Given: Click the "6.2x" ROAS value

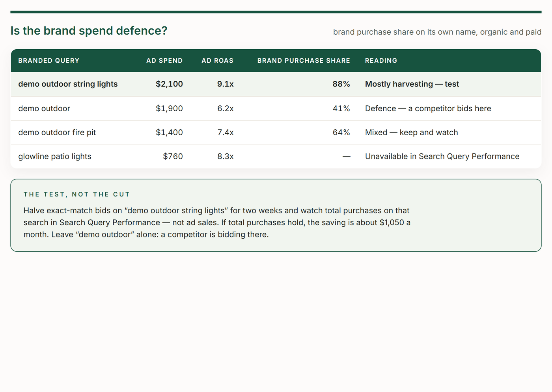Looking at the screenshot, I should click(x=225, y=108).
